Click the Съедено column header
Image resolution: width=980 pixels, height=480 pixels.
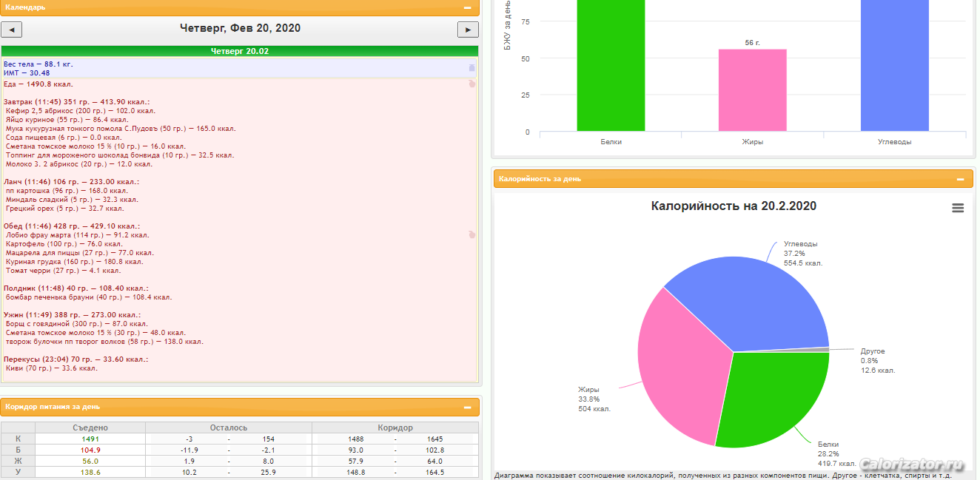coord(90,427)
